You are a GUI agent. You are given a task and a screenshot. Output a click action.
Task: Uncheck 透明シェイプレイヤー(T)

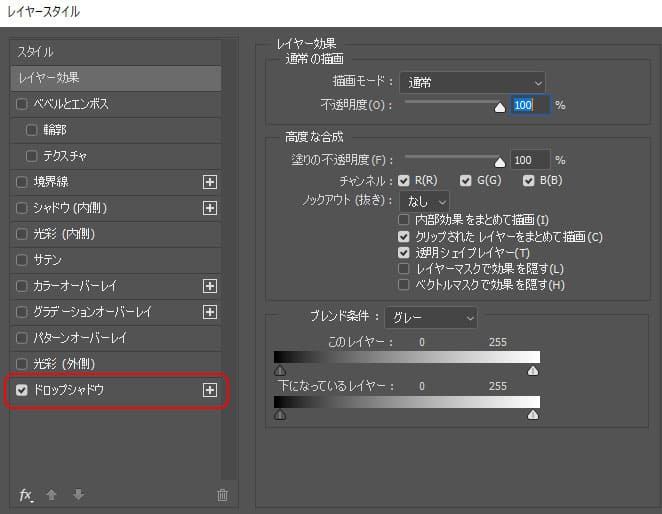coord(404,253)
